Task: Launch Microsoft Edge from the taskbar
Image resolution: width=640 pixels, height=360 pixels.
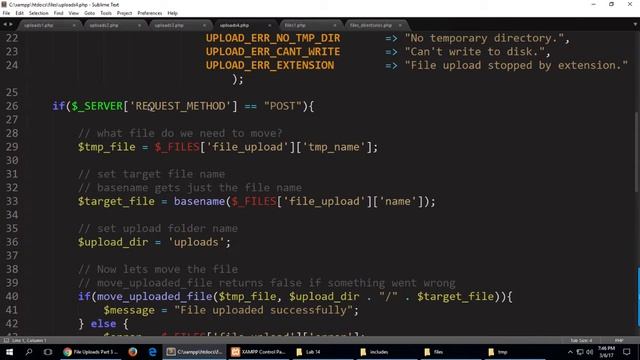Action: point(152,352)
